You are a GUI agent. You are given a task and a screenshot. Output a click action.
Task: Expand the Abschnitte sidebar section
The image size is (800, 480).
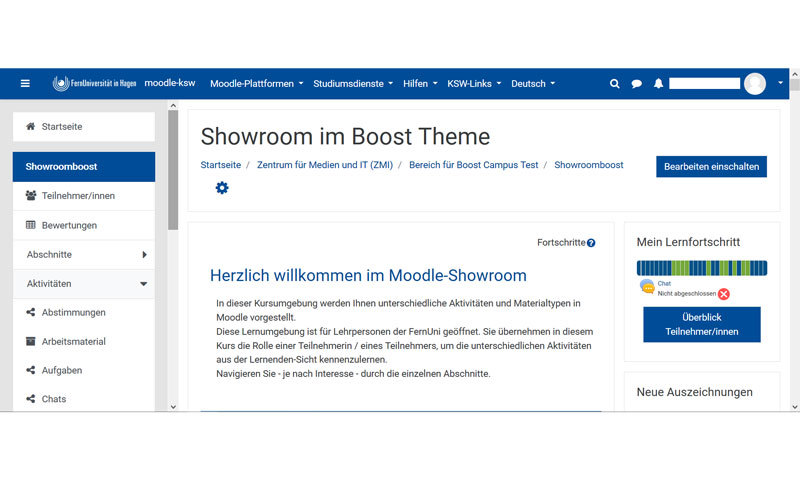pyautogui.click(x=84, y=255)
